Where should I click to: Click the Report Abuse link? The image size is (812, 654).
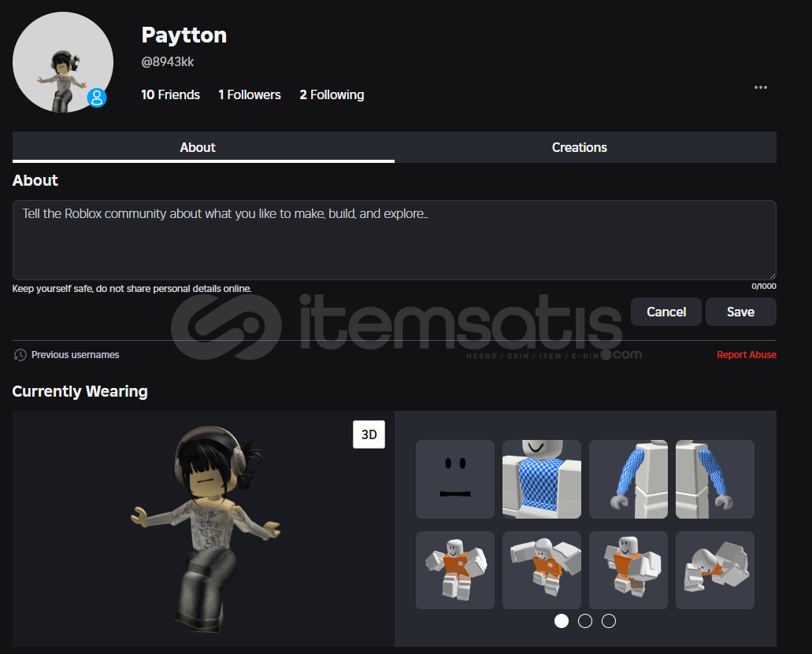[747, 355]
